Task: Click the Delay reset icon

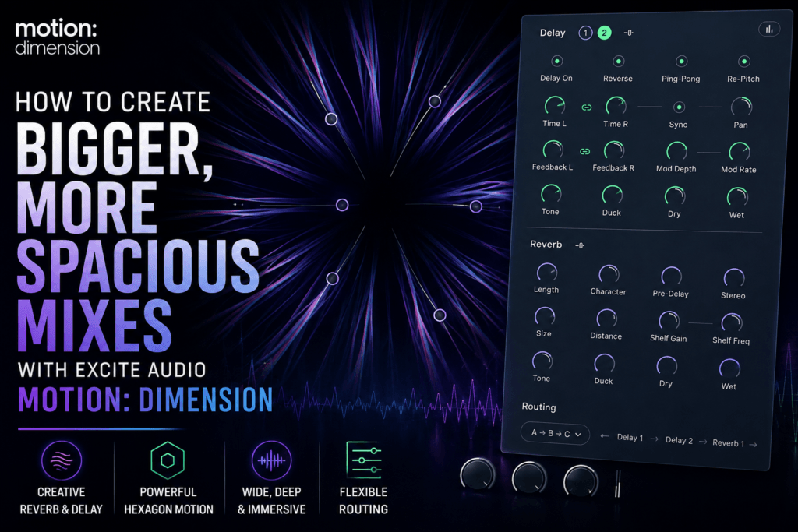Action: coord(629,33)
